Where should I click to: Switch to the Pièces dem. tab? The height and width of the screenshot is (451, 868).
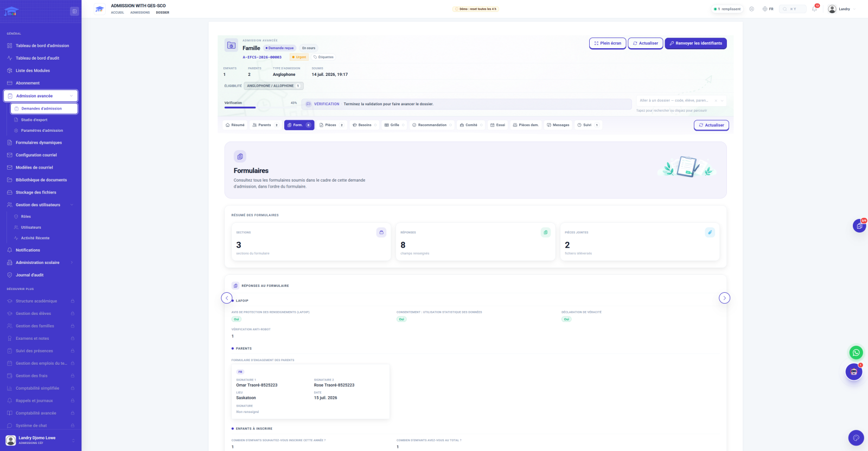pyautogui.click(x=526, y=125)
